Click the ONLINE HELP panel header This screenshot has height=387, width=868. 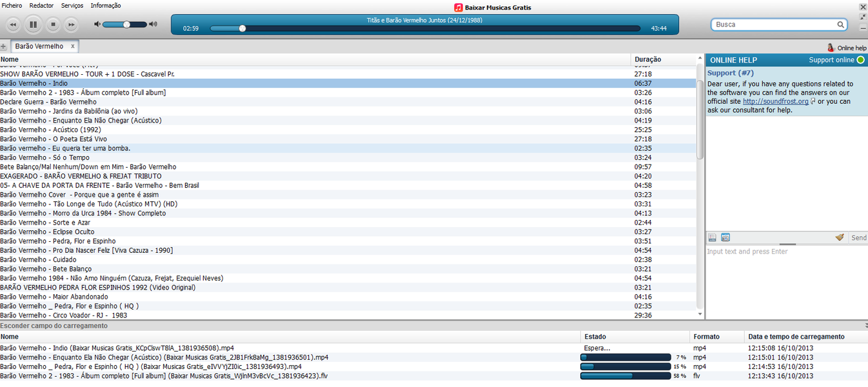786,60
